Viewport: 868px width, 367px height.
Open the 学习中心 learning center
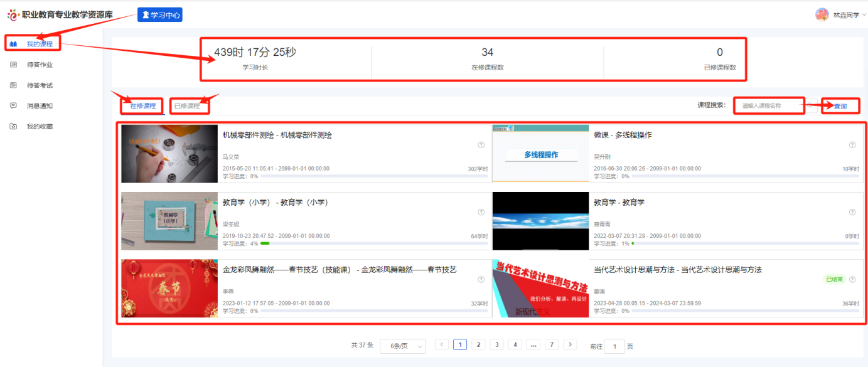pyautogui.click(x=159, y=14)
